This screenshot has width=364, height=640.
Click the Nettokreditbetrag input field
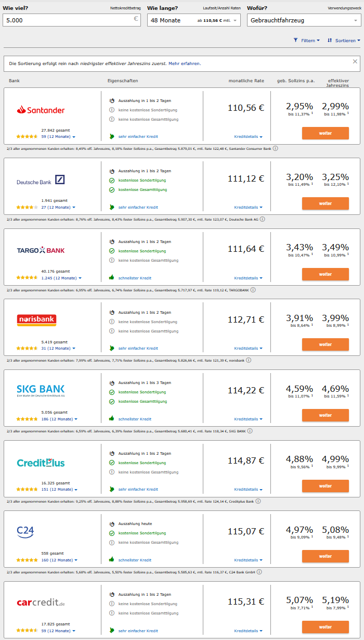coord(68,20)
